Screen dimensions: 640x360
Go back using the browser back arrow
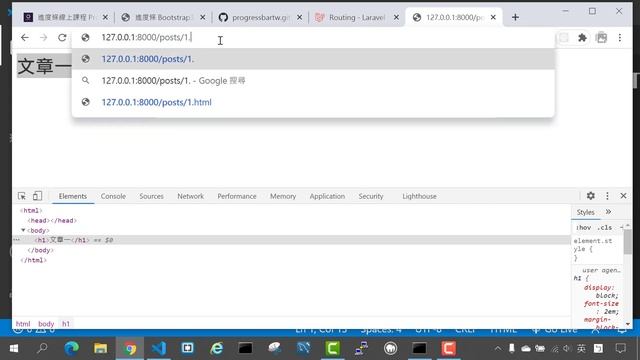click(25, 38)
